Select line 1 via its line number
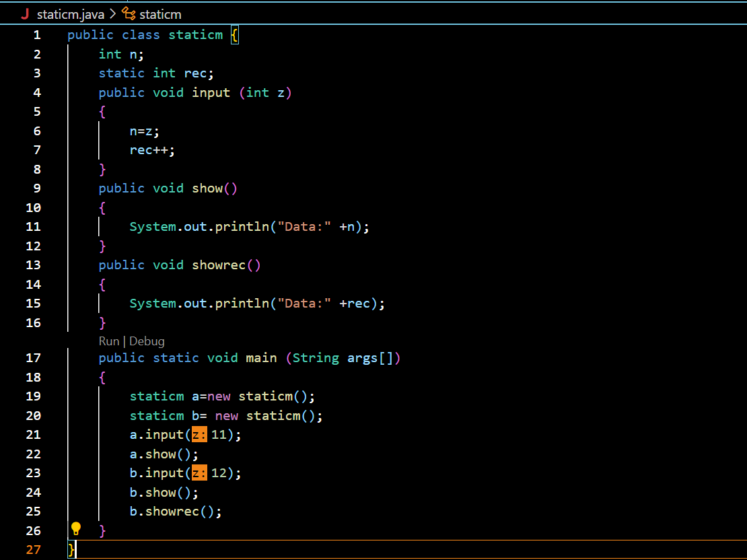 tap(36, 35)
